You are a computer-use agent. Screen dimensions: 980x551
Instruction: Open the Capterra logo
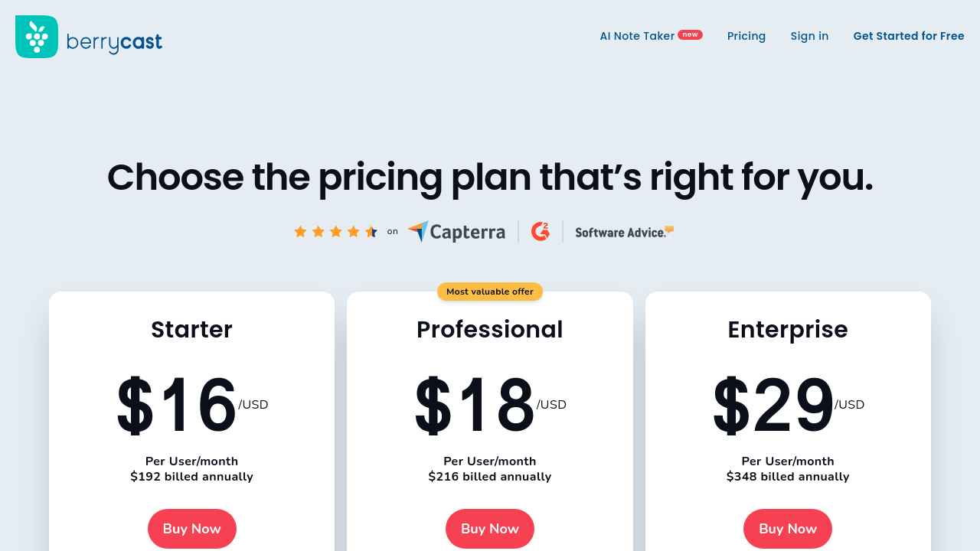point(456,231)
